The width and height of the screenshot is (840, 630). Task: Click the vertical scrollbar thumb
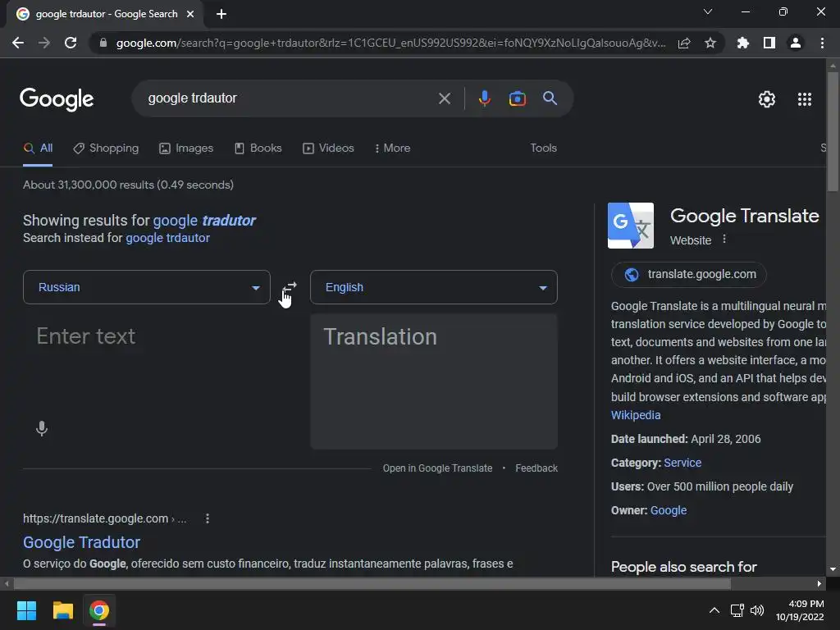click(833, 131)
